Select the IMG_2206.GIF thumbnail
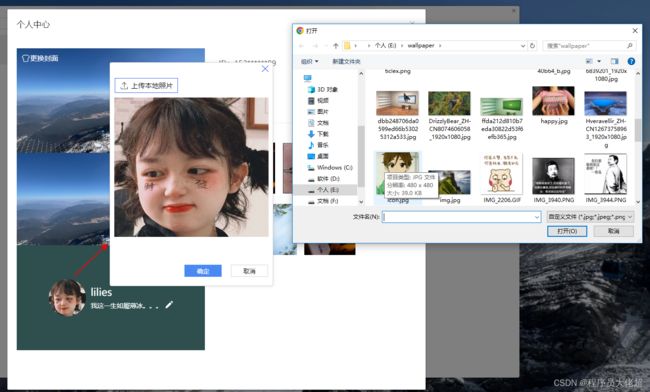 pos(502,174)
